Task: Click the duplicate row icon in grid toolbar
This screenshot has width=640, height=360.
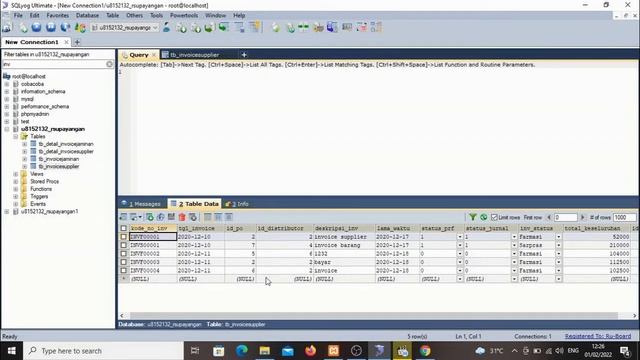Action: [x=160, y=217]
